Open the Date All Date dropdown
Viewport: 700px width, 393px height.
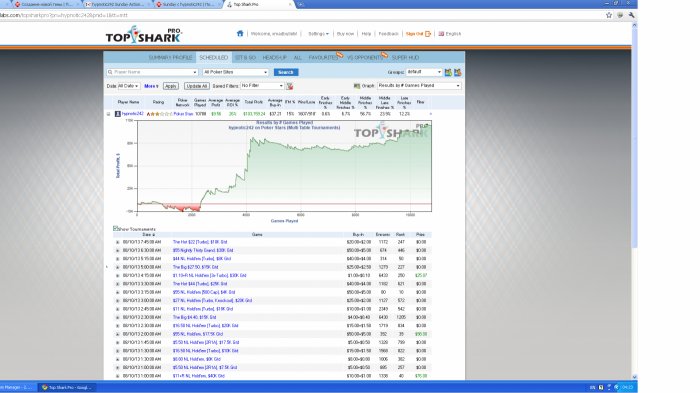pyautogui.click(x=129, y=86)
